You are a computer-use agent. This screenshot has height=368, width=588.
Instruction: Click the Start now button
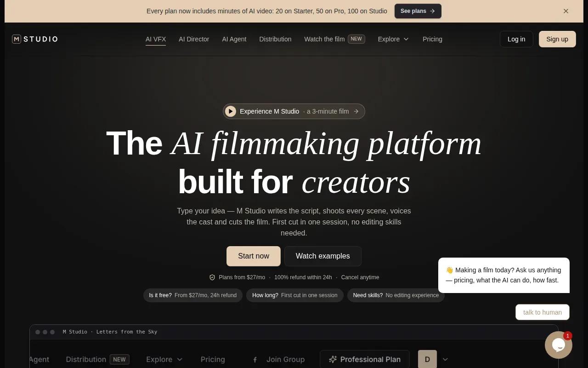(254, 256)
